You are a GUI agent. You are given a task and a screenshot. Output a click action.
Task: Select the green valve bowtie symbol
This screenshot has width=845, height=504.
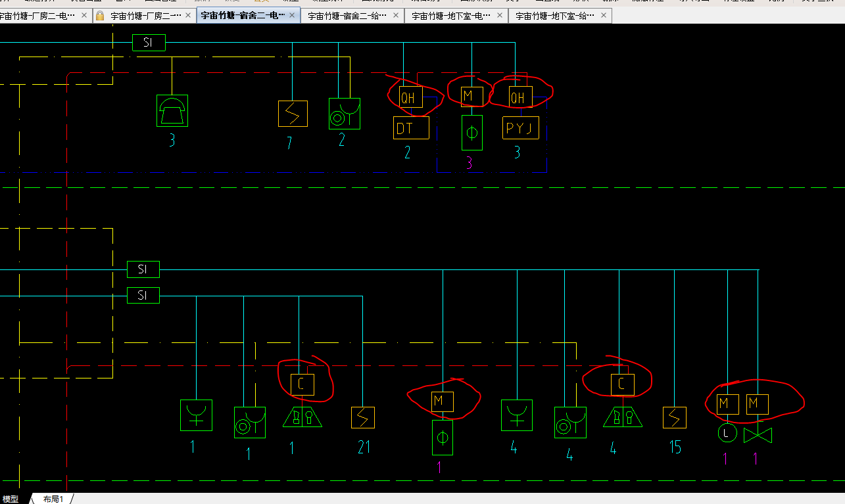758,436
